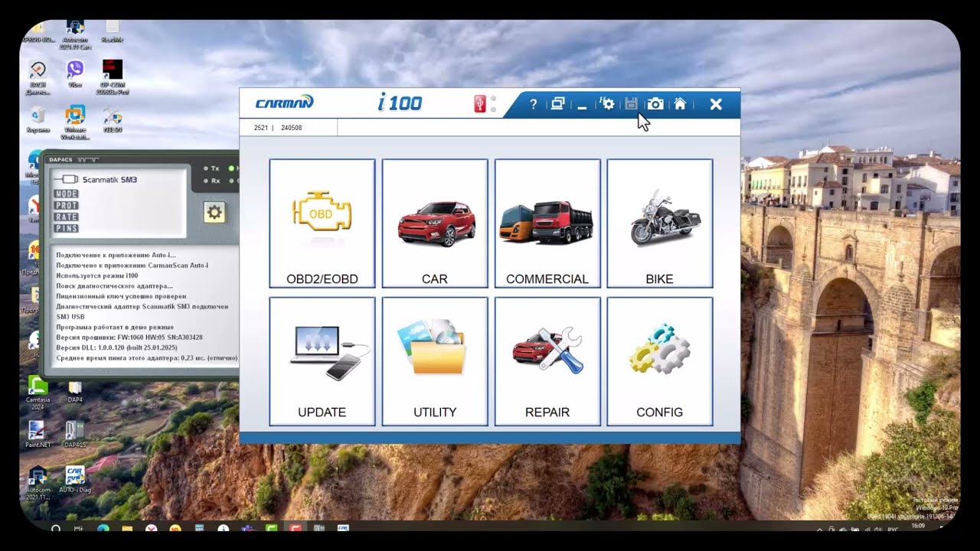This screenshot has width=980, height=551.
Task: Click the help question mark icon
Action: (x=534, y=104)
